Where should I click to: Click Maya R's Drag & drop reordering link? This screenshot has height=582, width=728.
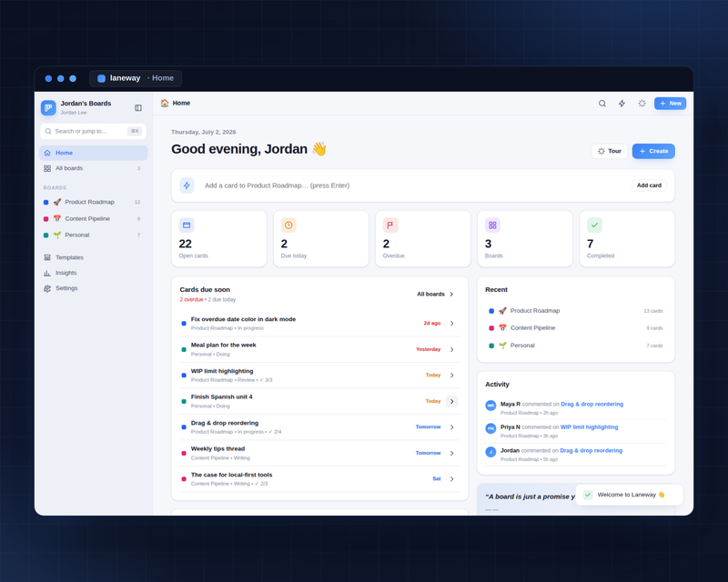click(x=592, y=405)
